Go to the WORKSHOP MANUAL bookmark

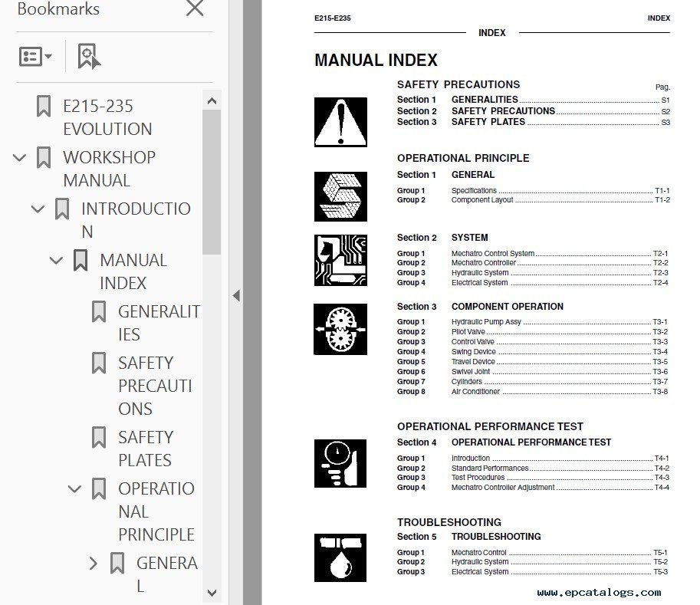110,169
